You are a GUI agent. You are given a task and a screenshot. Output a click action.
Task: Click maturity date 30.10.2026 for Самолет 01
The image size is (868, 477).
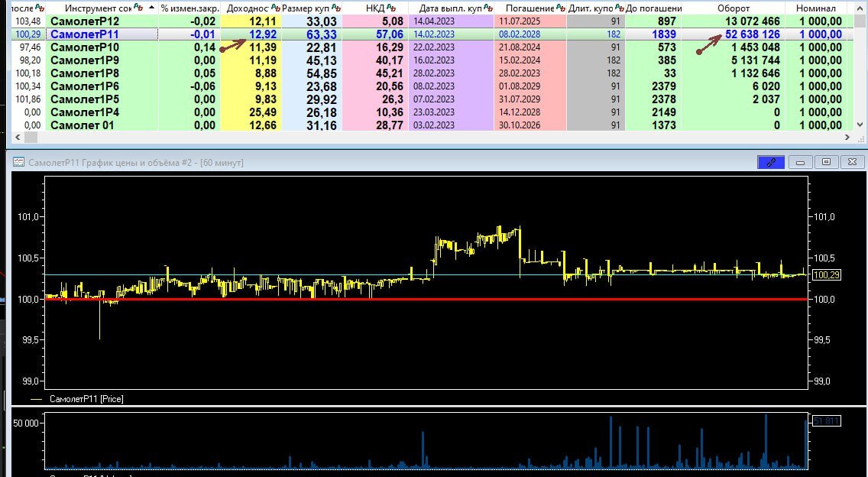click(520, 125)
